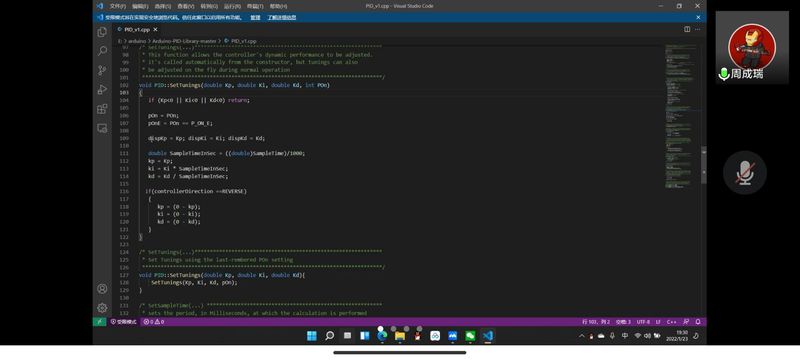Click the VS Code logo in the title bar

(99, 6)
